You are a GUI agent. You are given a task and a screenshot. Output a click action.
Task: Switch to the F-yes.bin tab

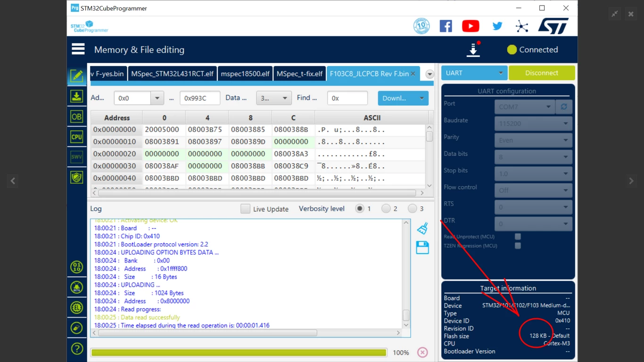click(108, 74)
